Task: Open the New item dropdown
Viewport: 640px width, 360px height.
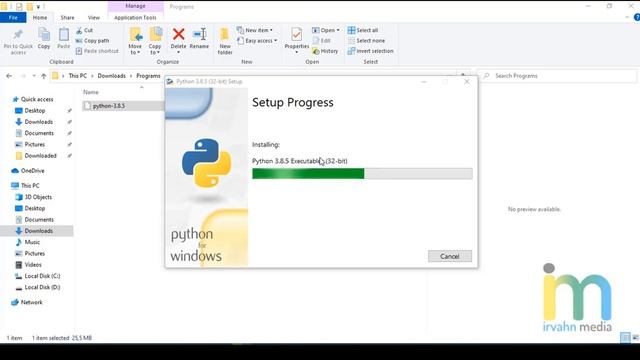Action: (x=255, y=30)
